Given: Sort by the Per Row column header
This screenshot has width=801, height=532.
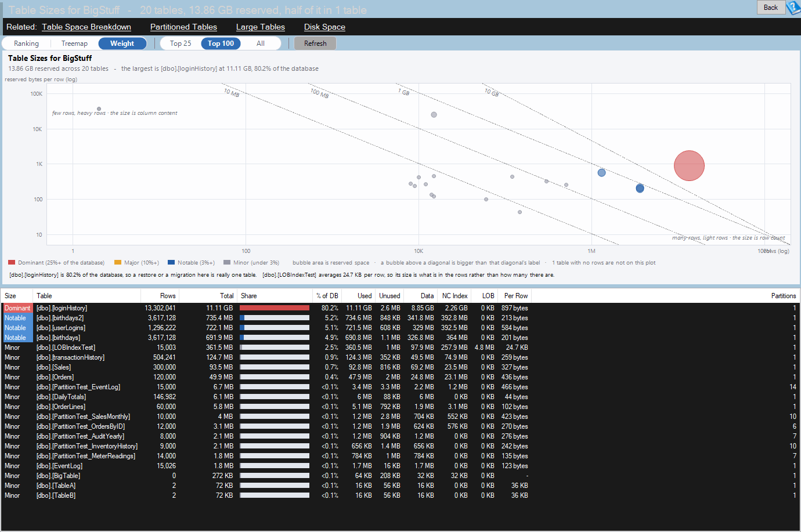Looking at the screenshot, I should click(x=516, y=296).
